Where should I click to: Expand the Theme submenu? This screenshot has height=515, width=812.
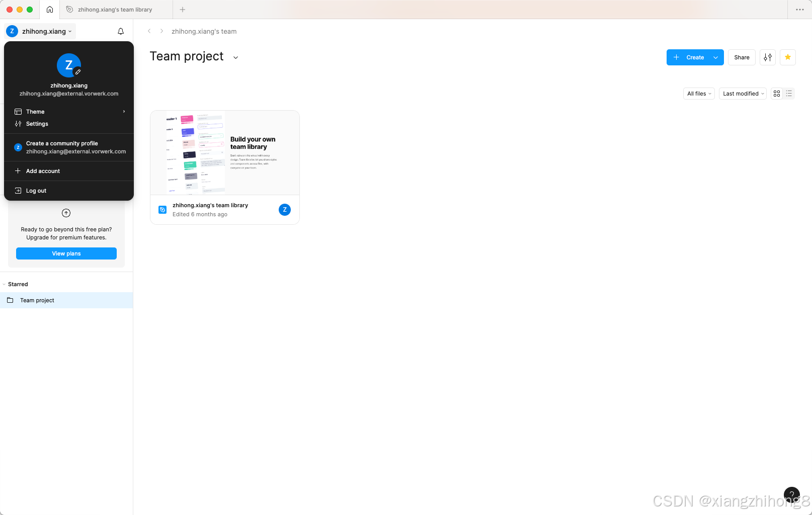[69, 112]
